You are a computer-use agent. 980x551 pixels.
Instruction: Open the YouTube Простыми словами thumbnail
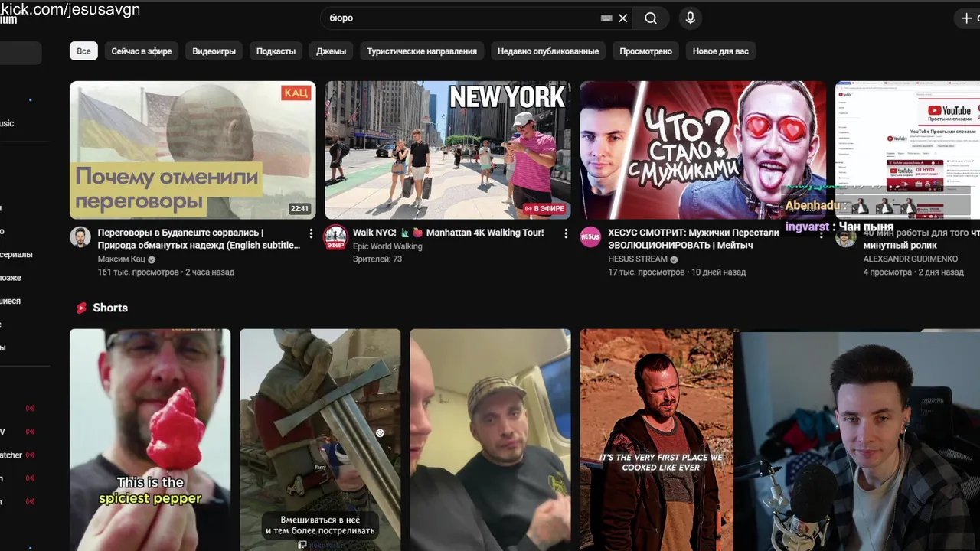tap(907, 150)
